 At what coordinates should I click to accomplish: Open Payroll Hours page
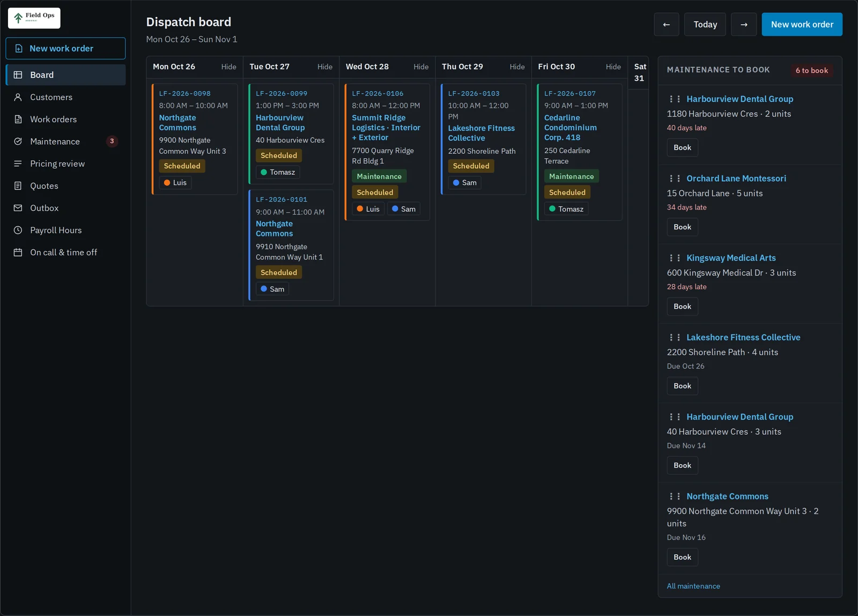click(x=65, y=230)
